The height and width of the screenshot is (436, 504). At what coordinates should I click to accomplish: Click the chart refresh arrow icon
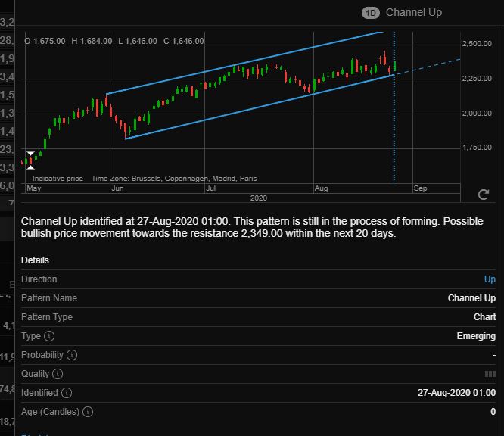pyautogui.click(x=483, y=195)
